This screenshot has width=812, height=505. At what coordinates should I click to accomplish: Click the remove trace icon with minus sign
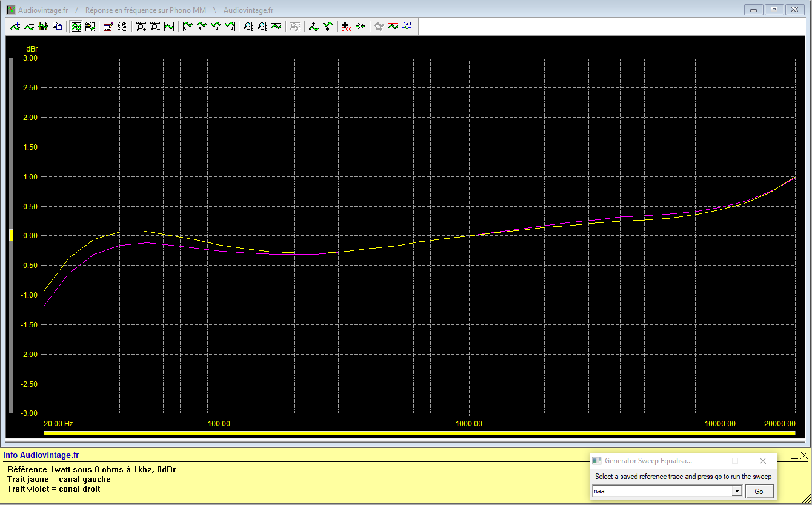pos(29,26)
